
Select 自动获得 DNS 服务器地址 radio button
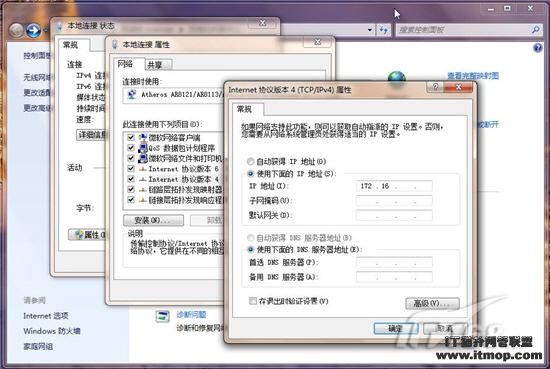[x=250, y=238]
